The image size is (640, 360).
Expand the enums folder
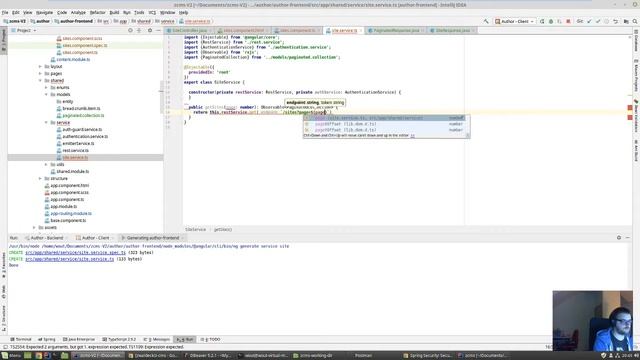(x=47, y=87)
